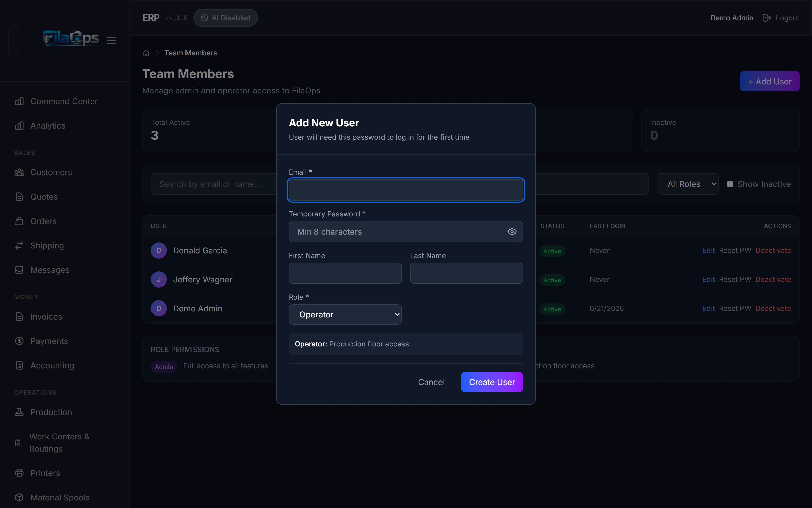This screenshot has width=812, height=508.
Task: Navigate to Production
Action: coord(51,412)
